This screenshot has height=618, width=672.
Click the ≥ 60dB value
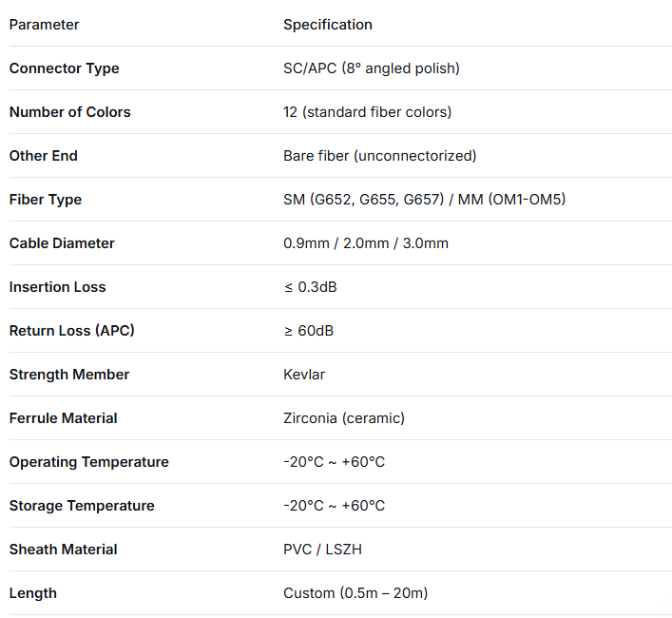coord(309,331)
